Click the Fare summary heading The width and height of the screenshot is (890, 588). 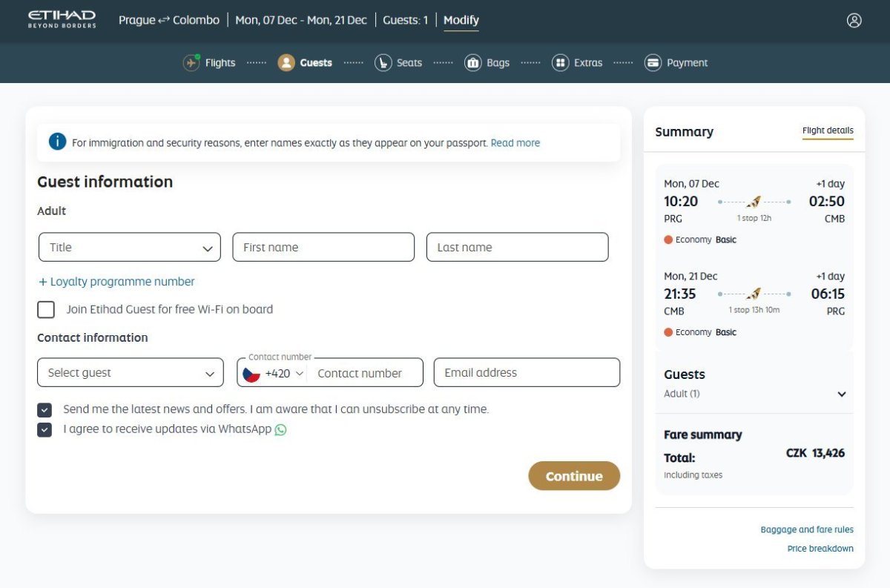[703, 435]
